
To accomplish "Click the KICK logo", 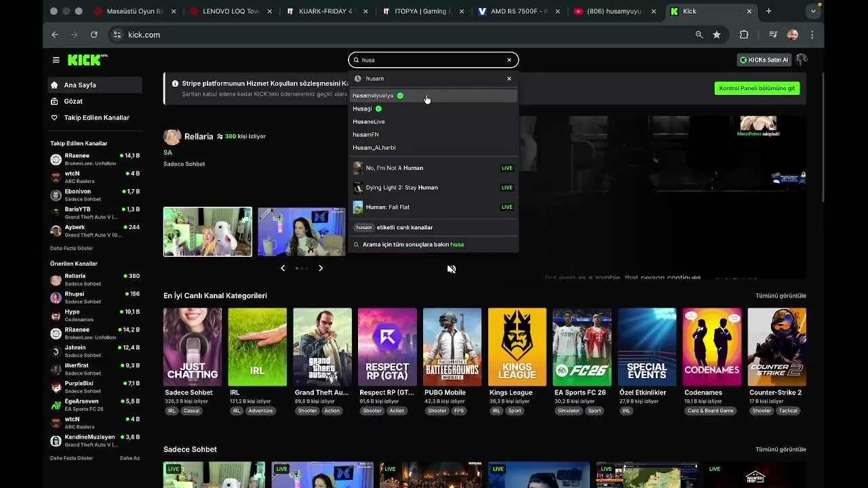I will click(x=87, y=60).
